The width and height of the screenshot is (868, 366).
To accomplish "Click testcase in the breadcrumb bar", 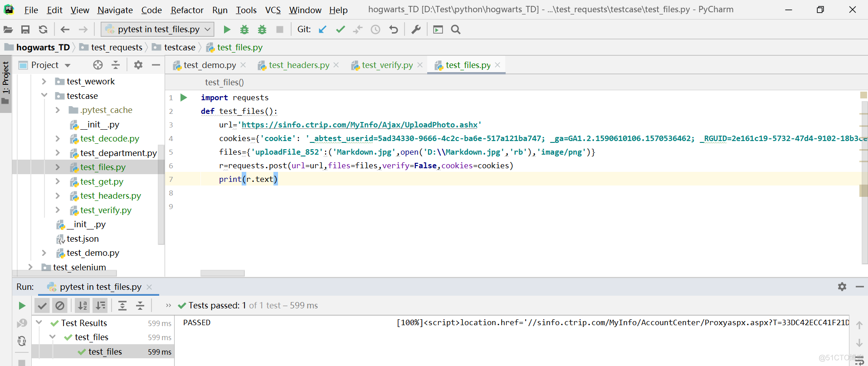I will coord(180,47).
